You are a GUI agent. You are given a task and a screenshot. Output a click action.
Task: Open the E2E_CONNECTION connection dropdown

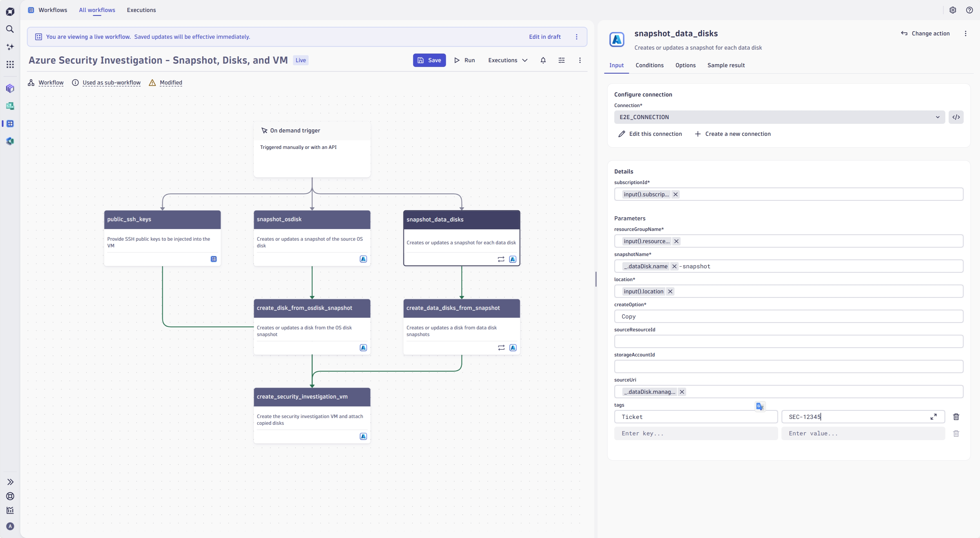pyautogui.click(x=779, y=117)
